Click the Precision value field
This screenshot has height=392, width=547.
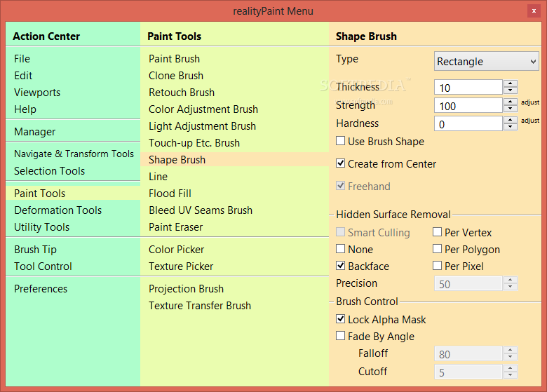pos(468,283)
